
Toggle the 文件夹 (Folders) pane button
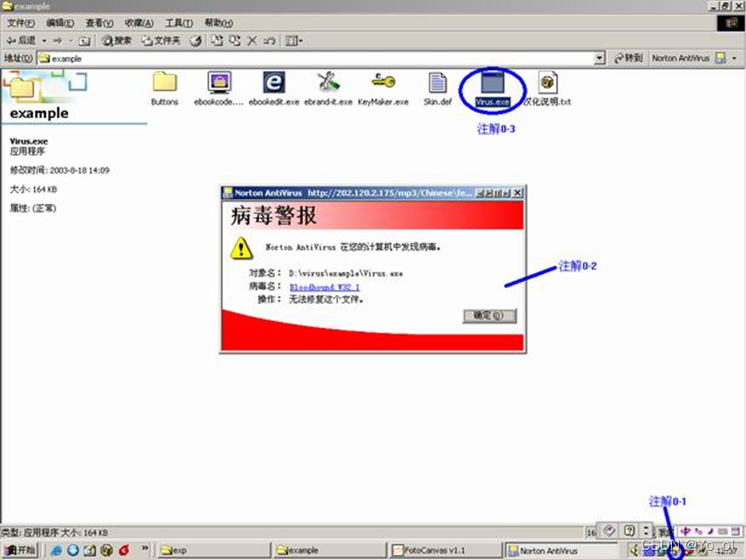point(161,41)
